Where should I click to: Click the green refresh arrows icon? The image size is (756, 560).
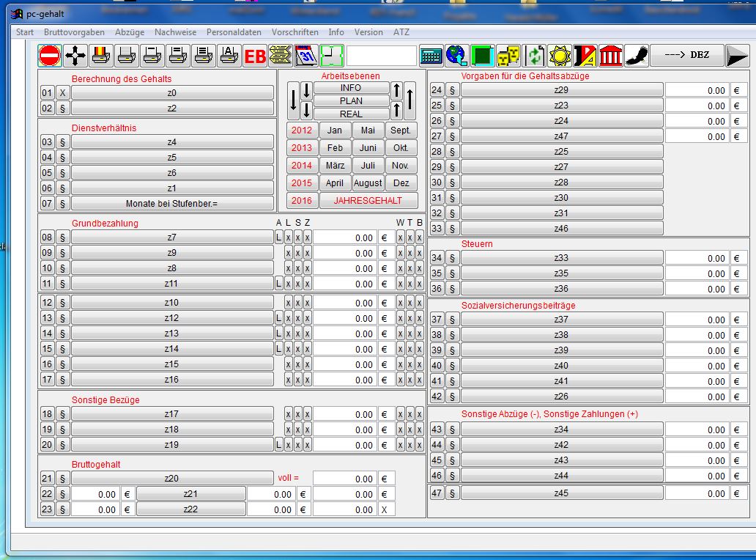tap(534, 56)
